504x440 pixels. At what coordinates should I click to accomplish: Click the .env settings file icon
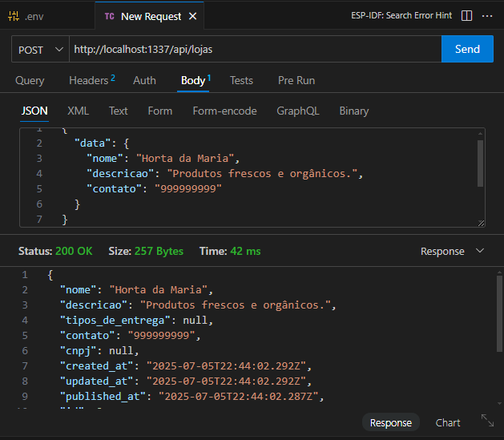click(14, 16)
